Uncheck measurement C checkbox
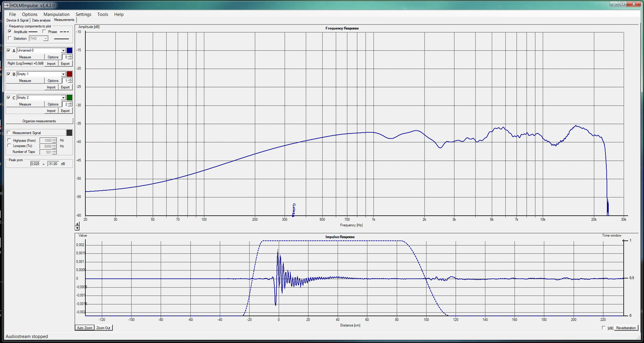 [x=9, y=98]
